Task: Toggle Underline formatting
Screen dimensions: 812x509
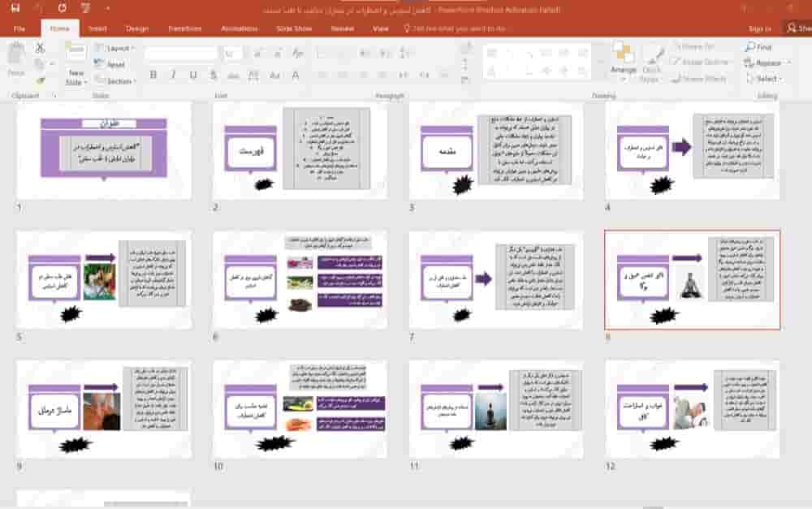Action: 193,75
